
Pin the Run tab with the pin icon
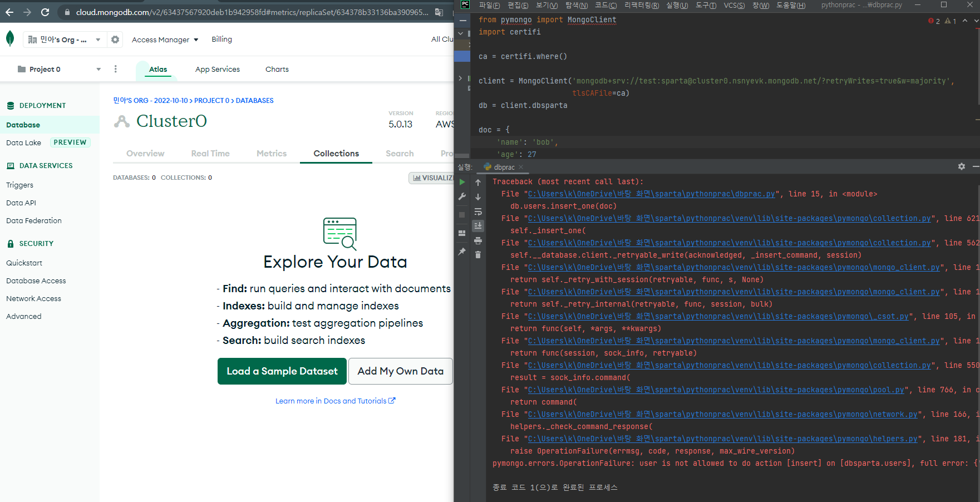(462, 252)
